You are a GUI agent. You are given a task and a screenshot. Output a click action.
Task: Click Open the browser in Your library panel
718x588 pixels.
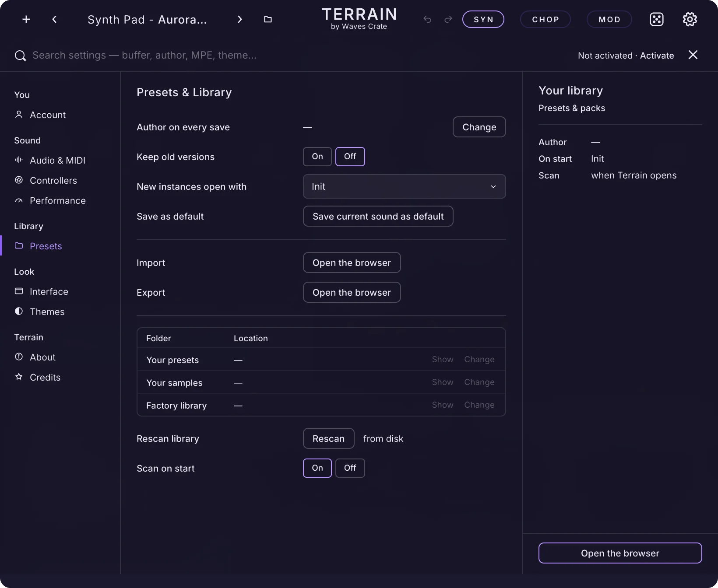[620, 553]
